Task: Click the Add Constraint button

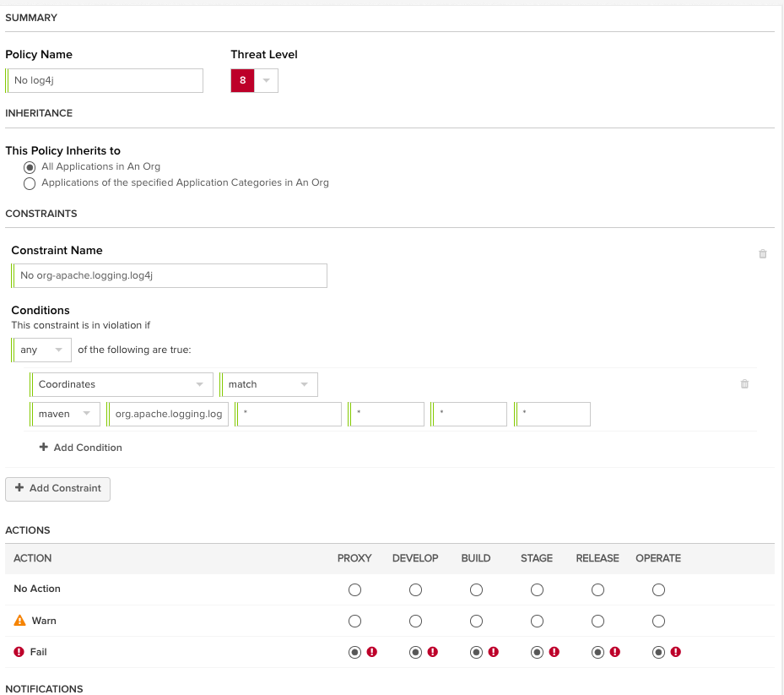Action: 58,488
